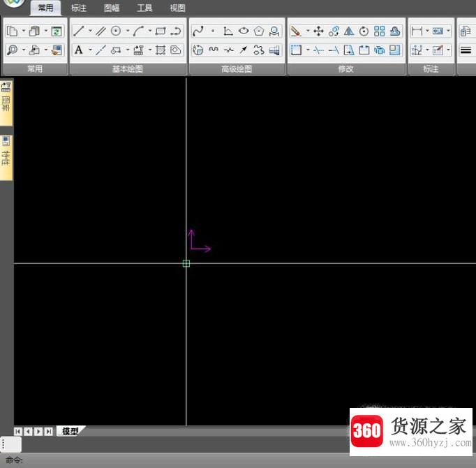The image size is (476, 468).
Task: Select the Scale tool in 修改 panel
Action: (394, 50)
